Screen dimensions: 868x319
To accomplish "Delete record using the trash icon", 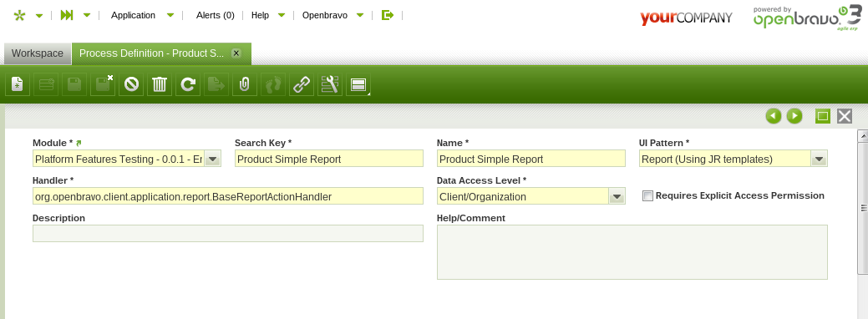I will click(160, 84).
